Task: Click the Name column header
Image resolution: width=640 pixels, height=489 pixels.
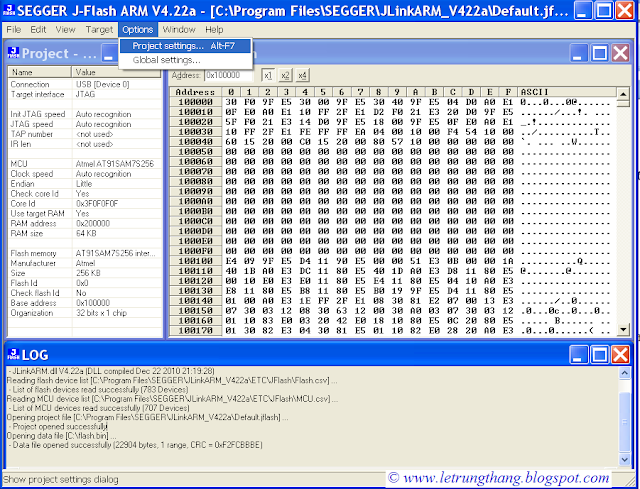Action: [x=40, y=72]
